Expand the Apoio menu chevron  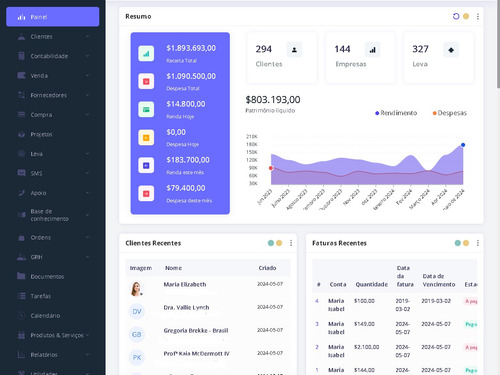click(87, 193)
